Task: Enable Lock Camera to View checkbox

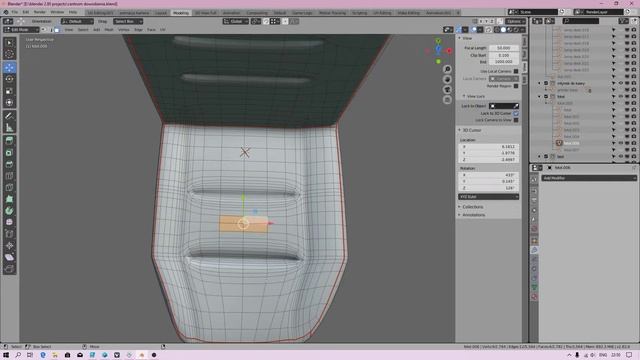Action: tap(516, 120)
